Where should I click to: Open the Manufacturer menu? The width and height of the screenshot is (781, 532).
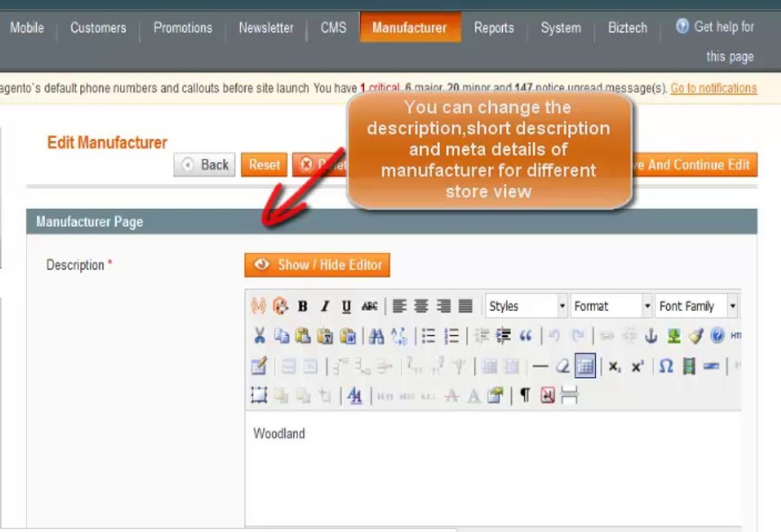(x=410, y=27)
